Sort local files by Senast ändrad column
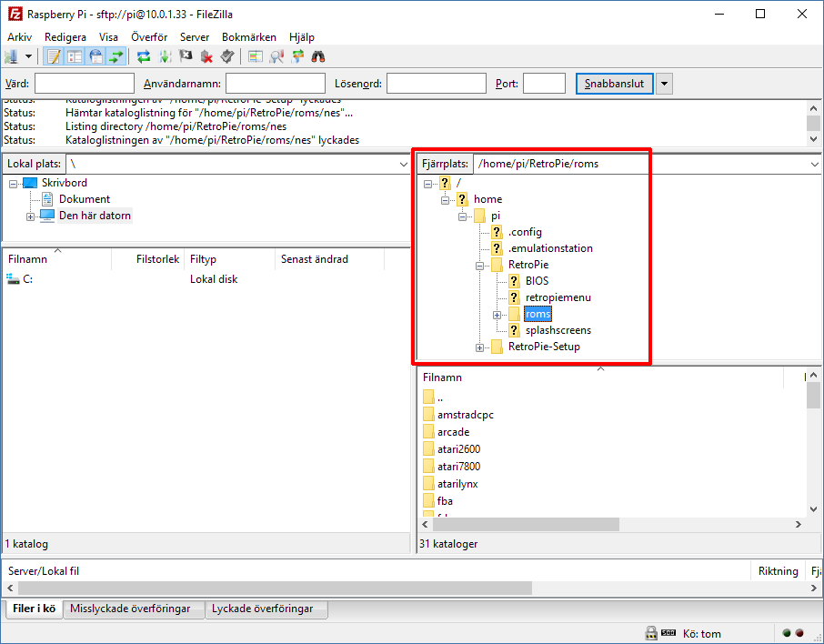The width and height of the screenshot is (824, 644). click(x=329, y=259)
